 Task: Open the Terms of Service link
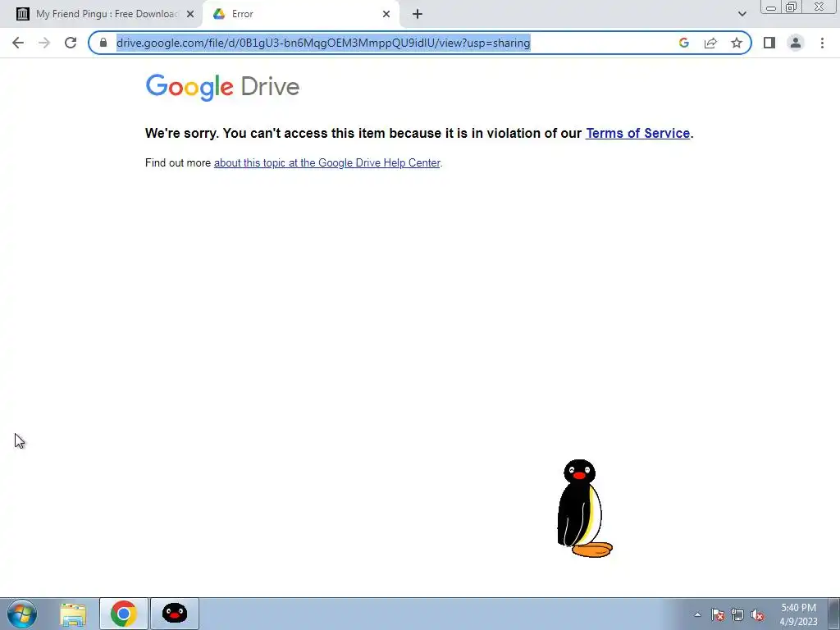coord(637,134)
